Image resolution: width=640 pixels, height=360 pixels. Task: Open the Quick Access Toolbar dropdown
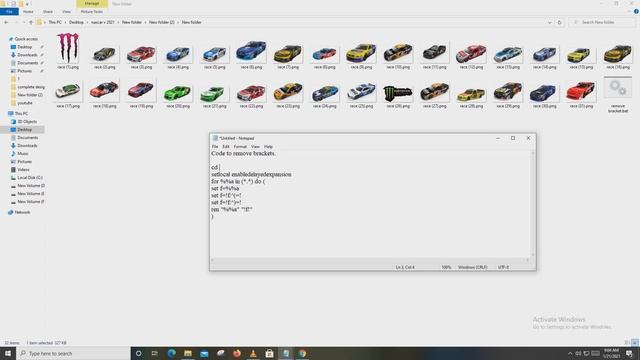point(27,4)
